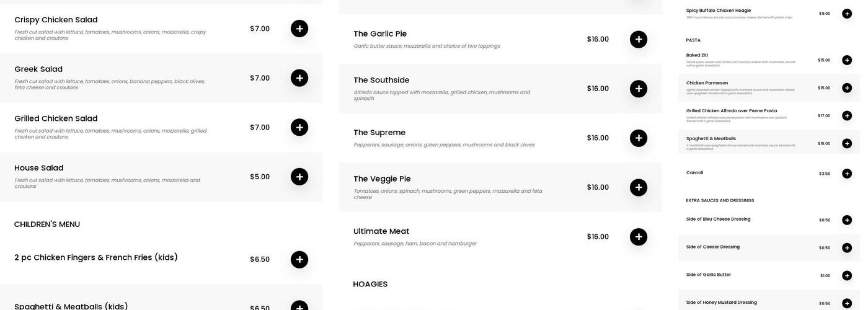
Task: Add Grilled Chicken Alfredo over Penne Pasta
Action: click(847, 116)
